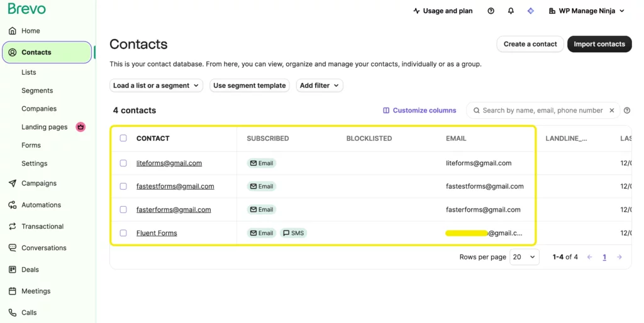
Task: Open notifications bell icon
Action: tap(511, 11)
